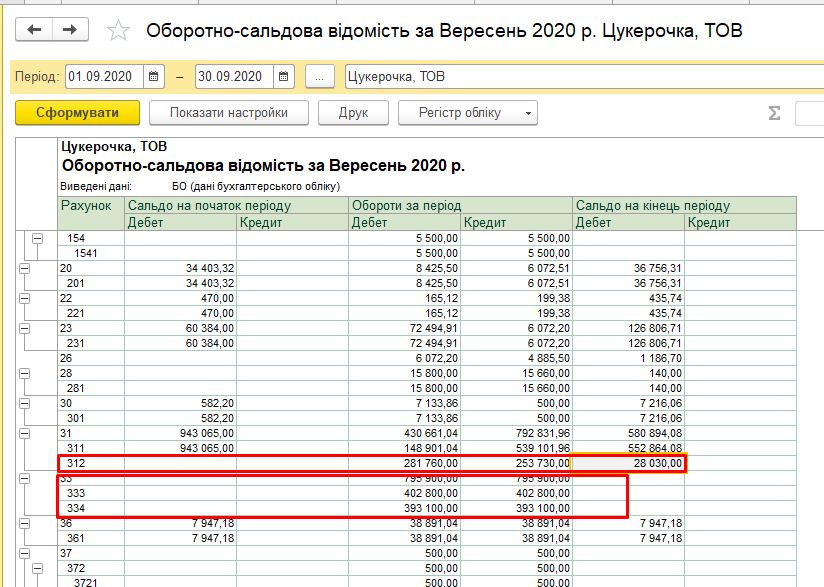Click organization field Цукерочка, ТОВ
This screenshot has height=587, width=824.
580,77
